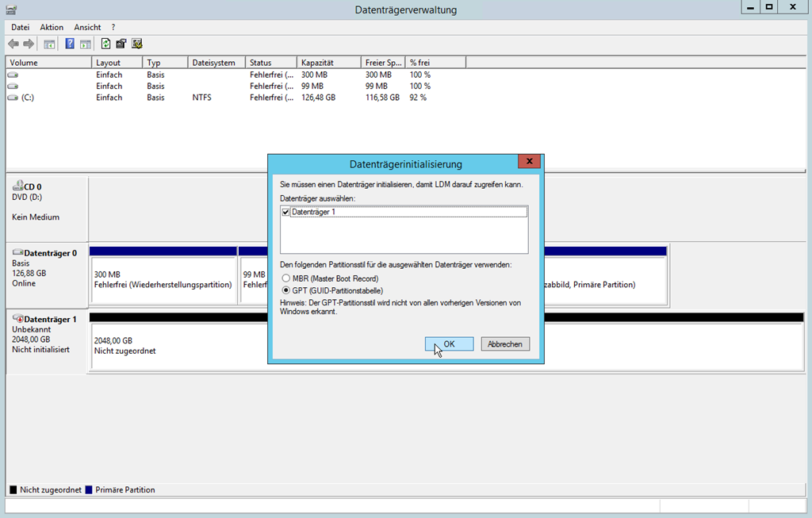Open the properties toolbar icon

pyautogui.click(x=121, y=44)
